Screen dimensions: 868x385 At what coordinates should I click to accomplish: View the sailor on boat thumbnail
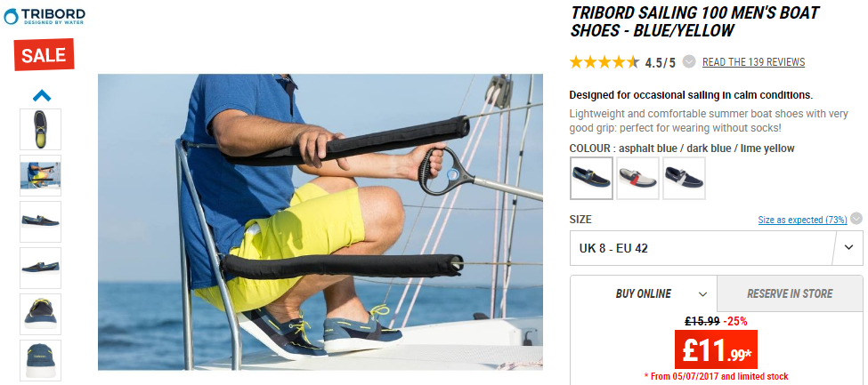tap(40, 175)
